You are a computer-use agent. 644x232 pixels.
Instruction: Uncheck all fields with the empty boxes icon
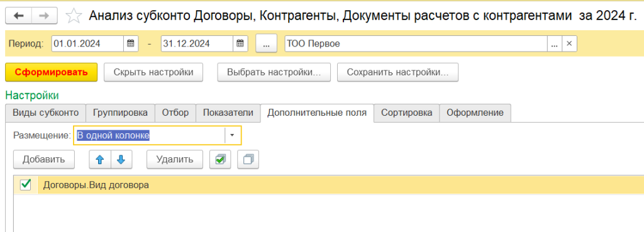(x=248, y=160)
